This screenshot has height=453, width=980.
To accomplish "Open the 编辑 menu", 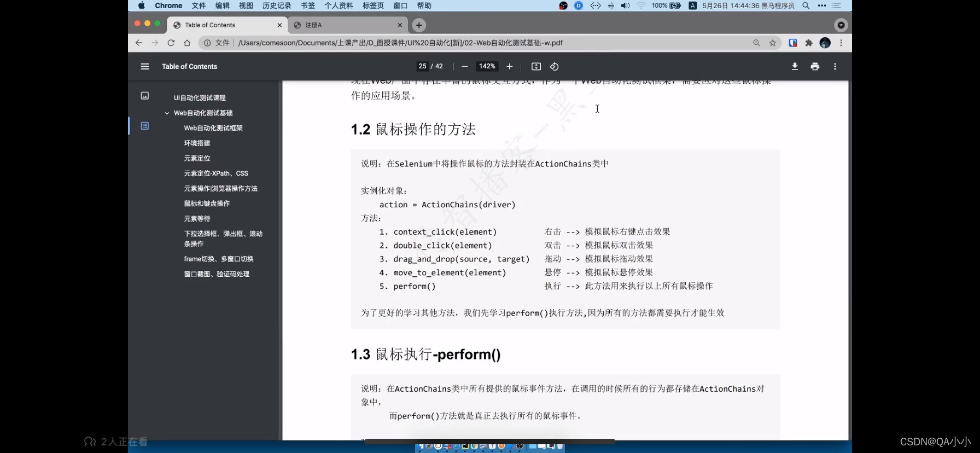I will [223, 5].
